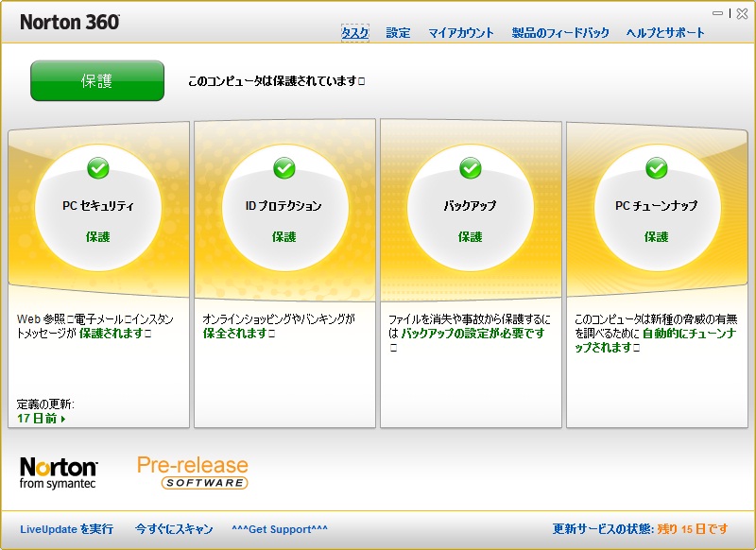Start 今すぐにスキャン
This screenshot has height=550, width=756.
(x=174, y=529)
